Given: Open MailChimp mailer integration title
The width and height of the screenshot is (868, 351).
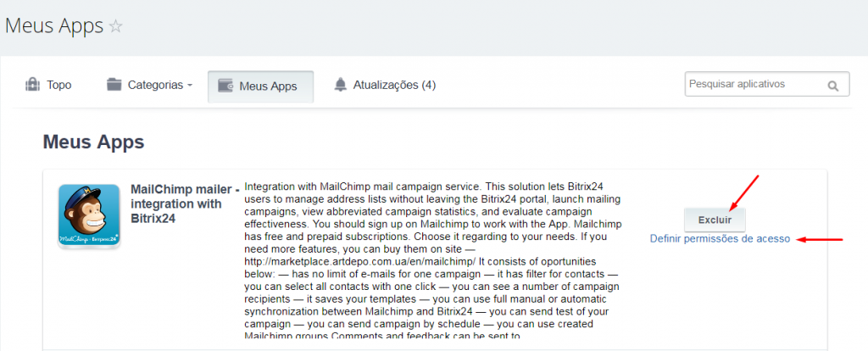Looking at the screenshot, I should click(185, 203).
